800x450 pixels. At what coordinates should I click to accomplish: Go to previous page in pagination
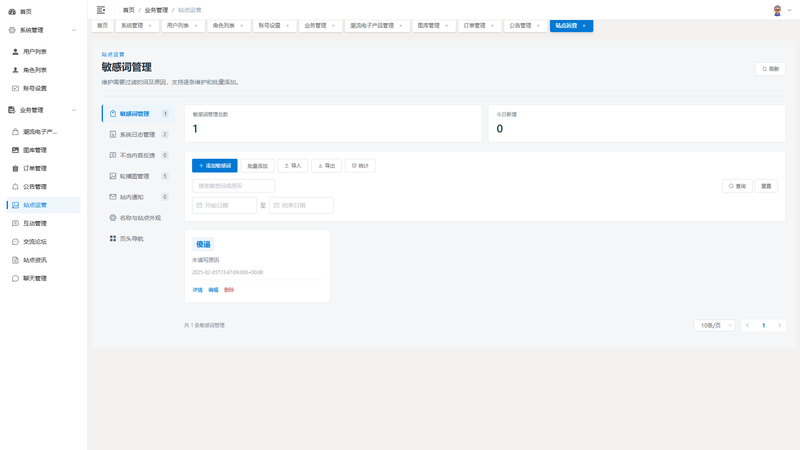(747, 326)
